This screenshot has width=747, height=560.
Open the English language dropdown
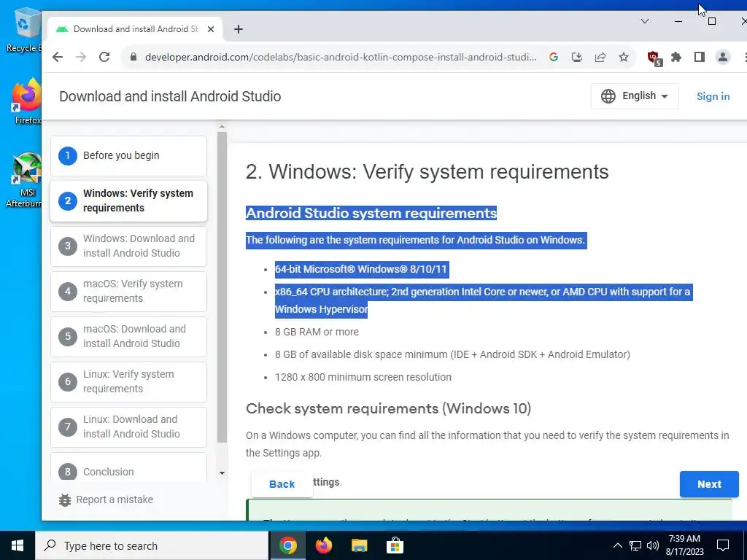635,96
